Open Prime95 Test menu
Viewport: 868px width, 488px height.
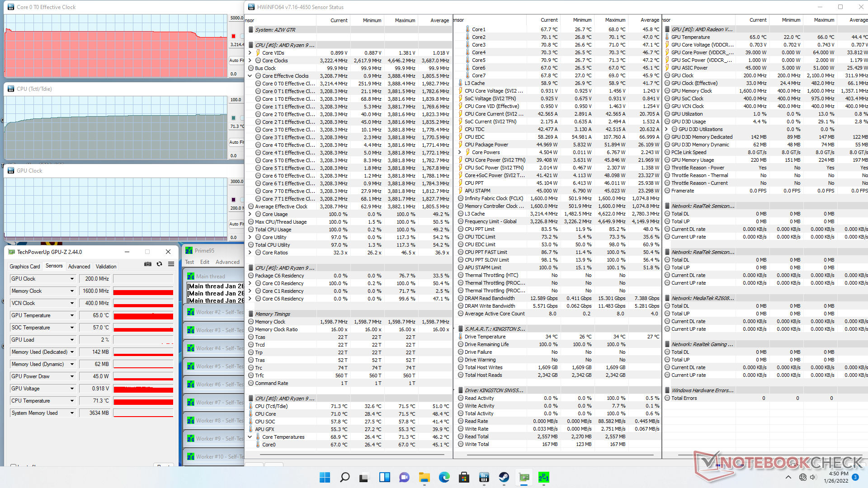point(189,262)
